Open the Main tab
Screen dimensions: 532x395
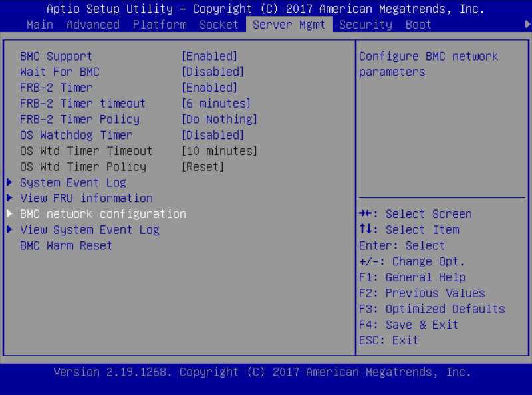pos(39,25)
